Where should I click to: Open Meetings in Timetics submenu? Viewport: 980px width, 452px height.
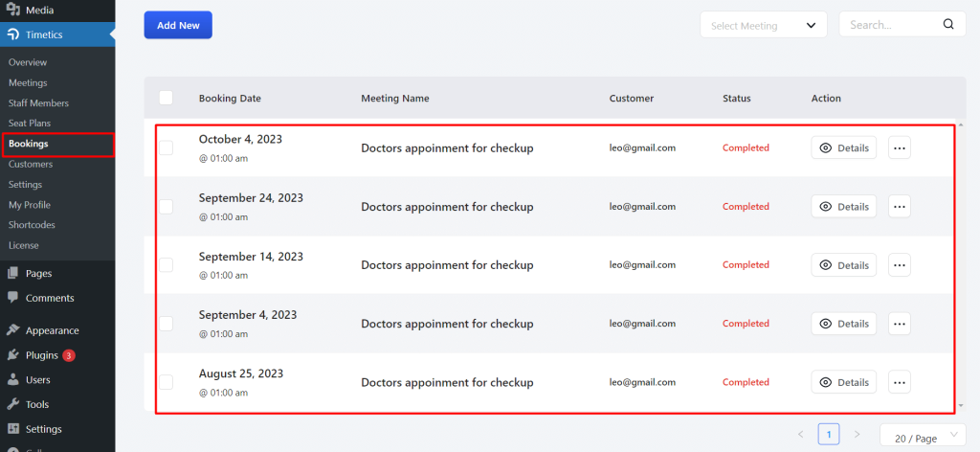pyautogui.click(x=28, y=82)
